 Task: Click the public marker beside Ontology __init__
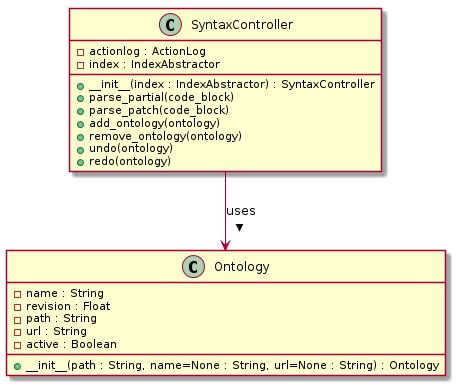coord(18,367)
